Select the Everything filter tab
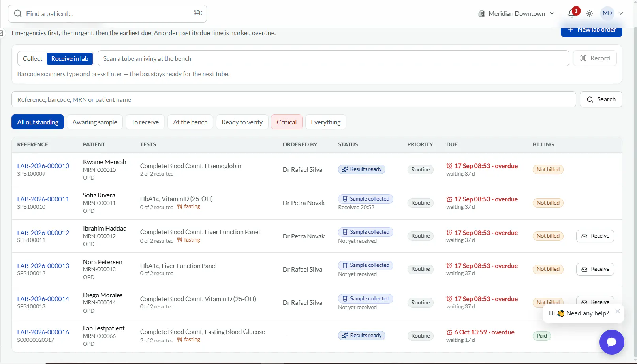Screen dimensions: 637x364 [326, 122]
